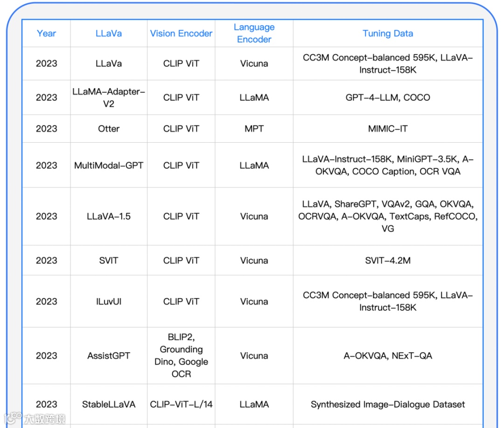Click the AssistGPT model cell
Viewport: 504px width, 428px height.
click(109, 356)
